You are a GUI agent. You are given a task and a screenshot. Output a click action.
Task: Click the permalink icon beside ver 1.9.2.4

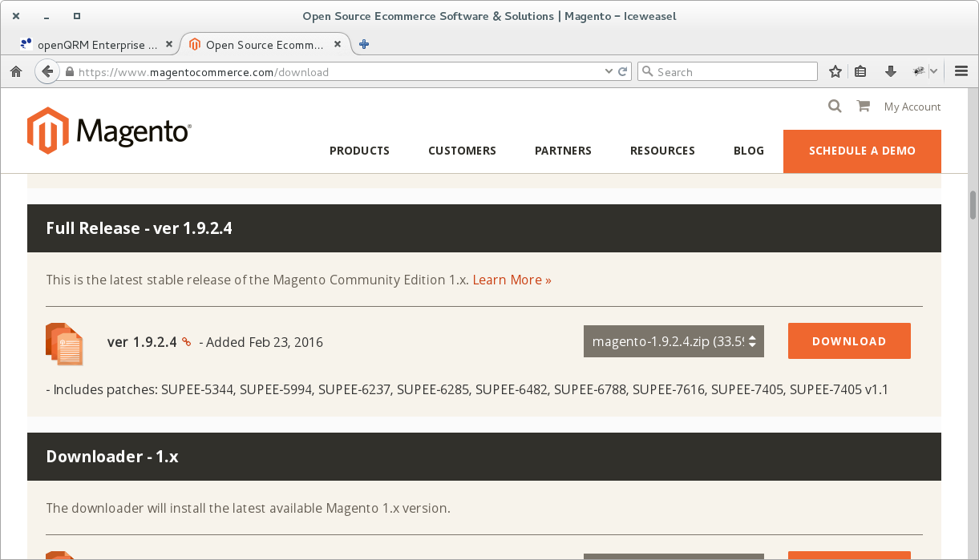click(187, 342)
